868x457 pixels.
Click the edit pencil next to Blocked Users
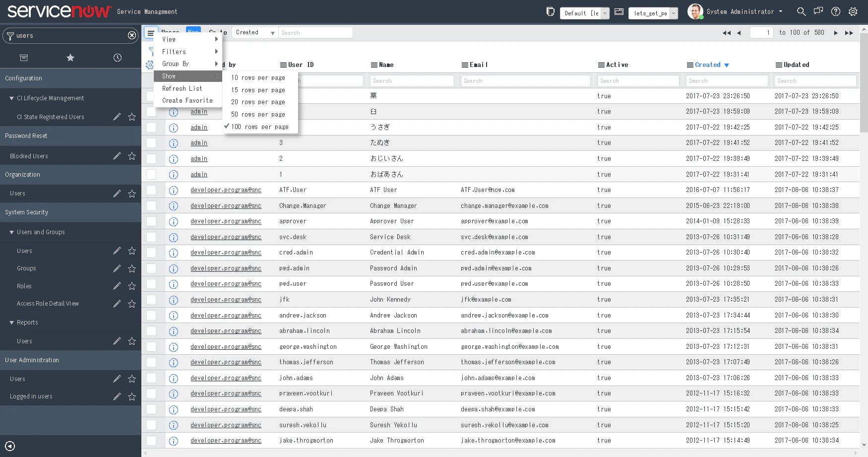pos(117,156)
